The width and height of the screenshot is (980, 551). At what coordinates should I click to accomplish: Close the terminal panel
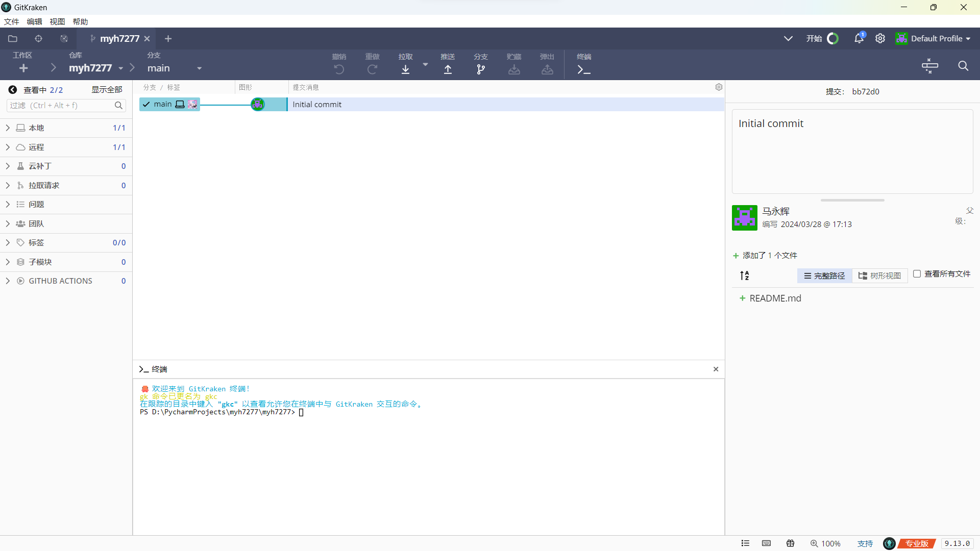716,369
